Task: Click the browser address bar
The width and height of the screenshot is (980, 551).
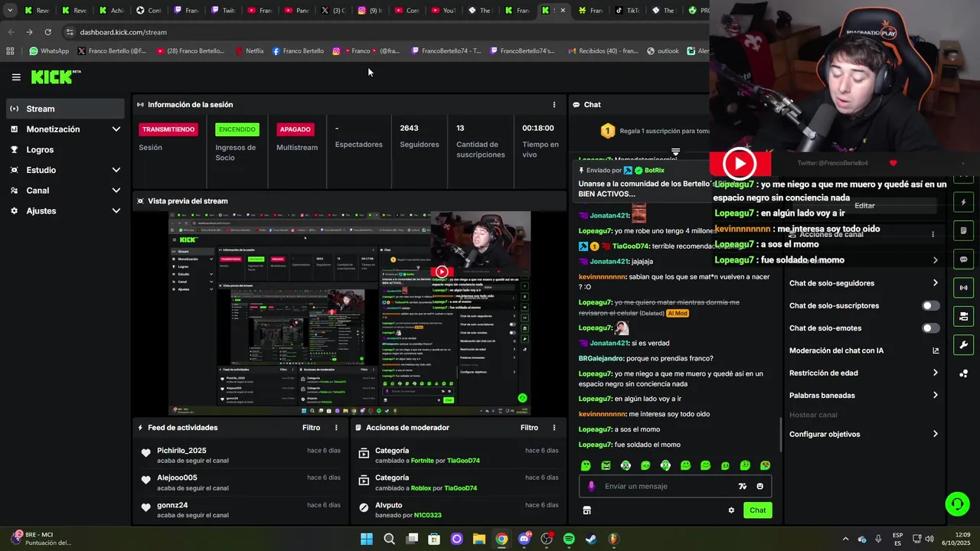Action: (x=383, y=32)
